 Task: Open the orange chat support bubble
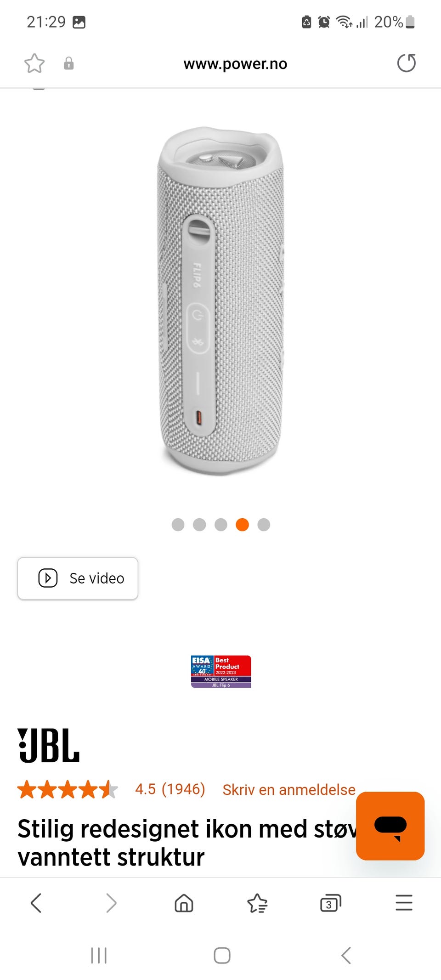point(390,826)
